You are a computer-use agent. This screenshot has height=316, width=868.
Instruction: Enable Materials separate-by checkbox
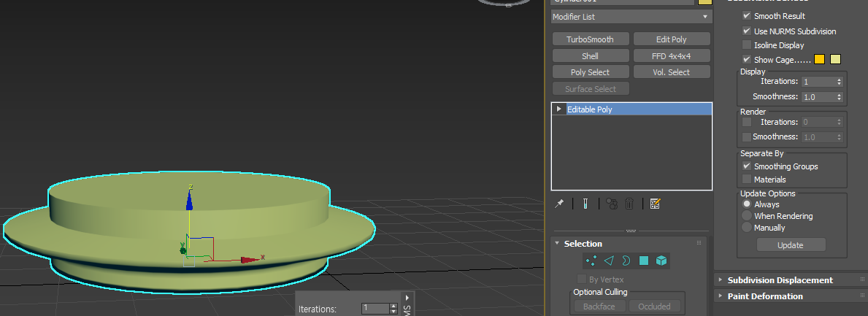747,180
